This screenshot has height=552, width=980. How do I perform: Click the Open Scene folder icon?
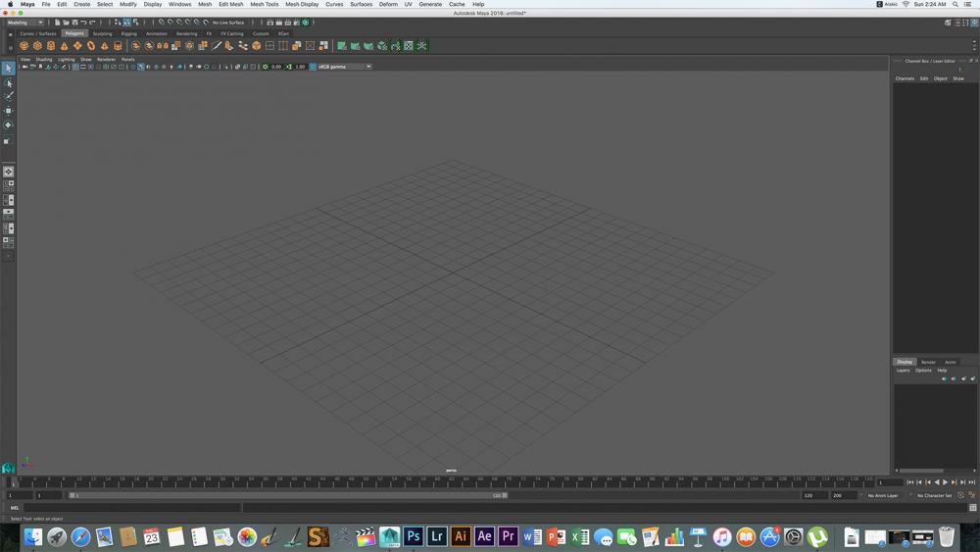point(66,23)
